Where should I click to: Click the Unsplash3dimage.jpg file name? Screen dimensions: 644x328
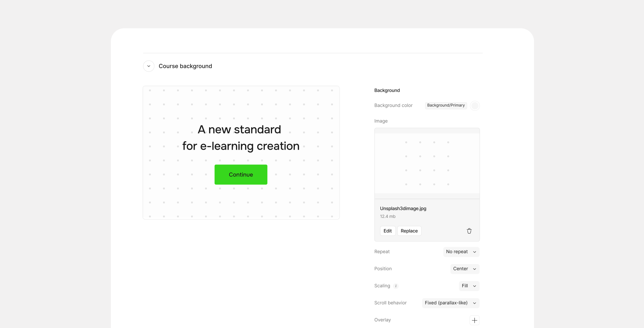click(x=403, y=208)
